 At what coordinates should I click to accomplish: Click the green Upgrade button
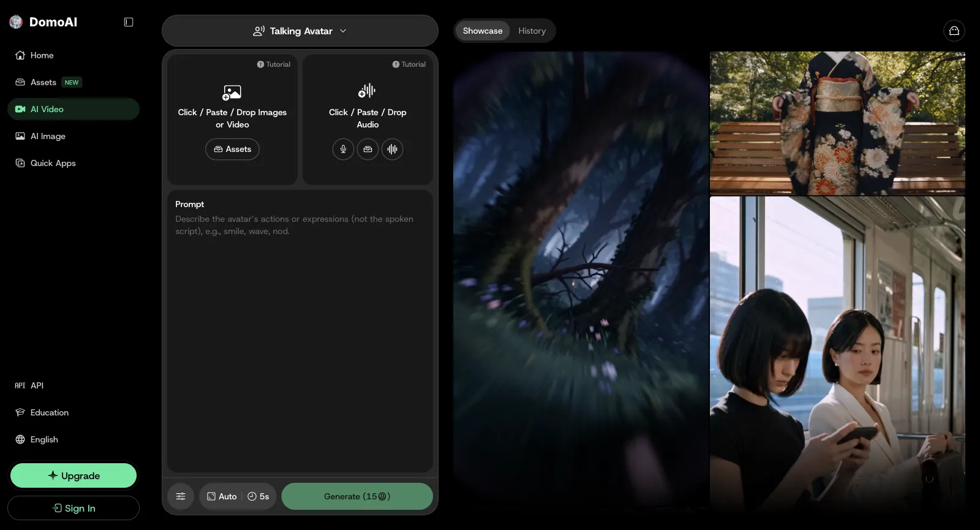73,475
